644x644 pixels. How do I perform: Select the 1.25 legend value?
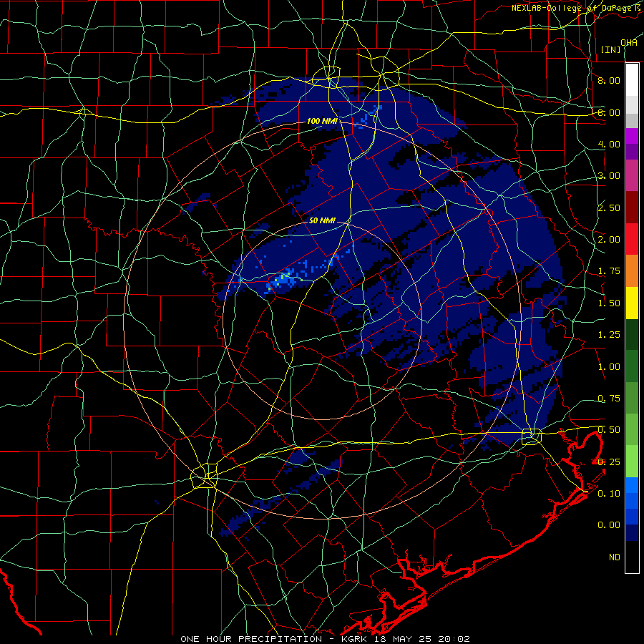point(609,335)
